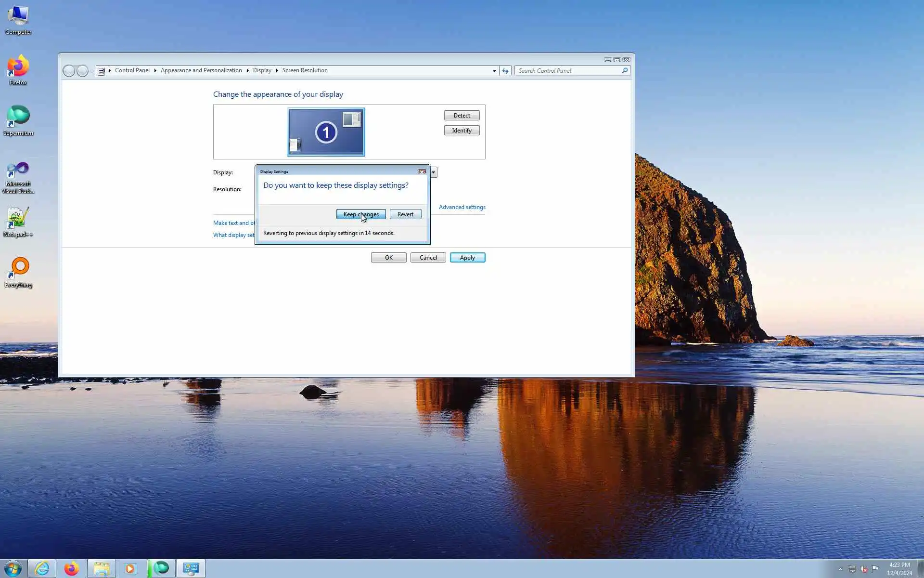The image size is (924, 578).
Task: Select monitor 1 thumbnail preview
Action: pos(326,132)
